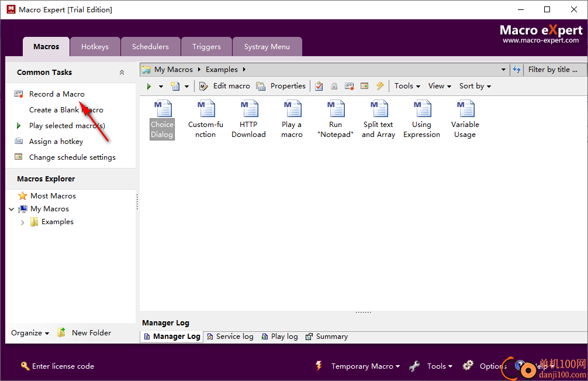Click the www.macro-expert.com website link
The image size is (588, 381).
coord(541,40)
